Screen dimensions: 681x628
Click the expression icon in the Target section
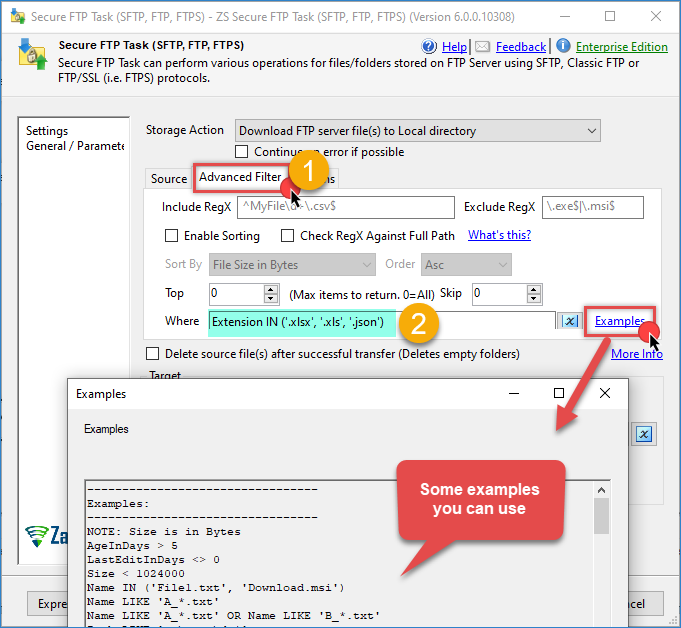coord(644,433)
